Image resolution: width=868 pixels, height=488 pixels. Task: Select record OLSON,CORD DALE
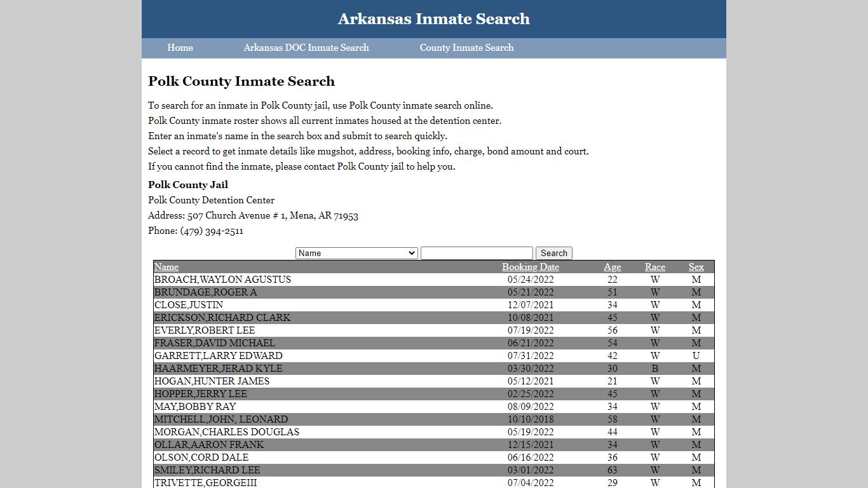coord(434,457)
